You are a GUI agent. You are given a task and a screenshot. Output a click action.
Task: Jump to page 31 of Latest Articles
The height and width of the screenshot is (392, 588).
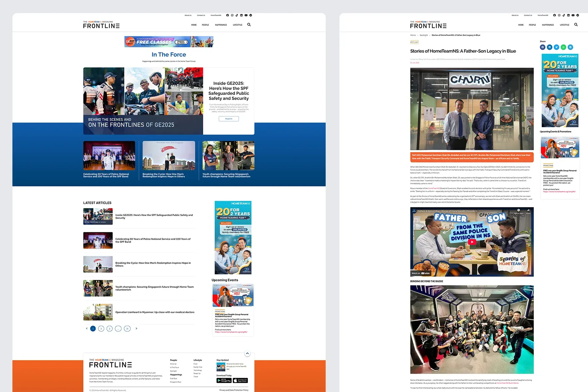pyautogui.click(x=127, y=329)
